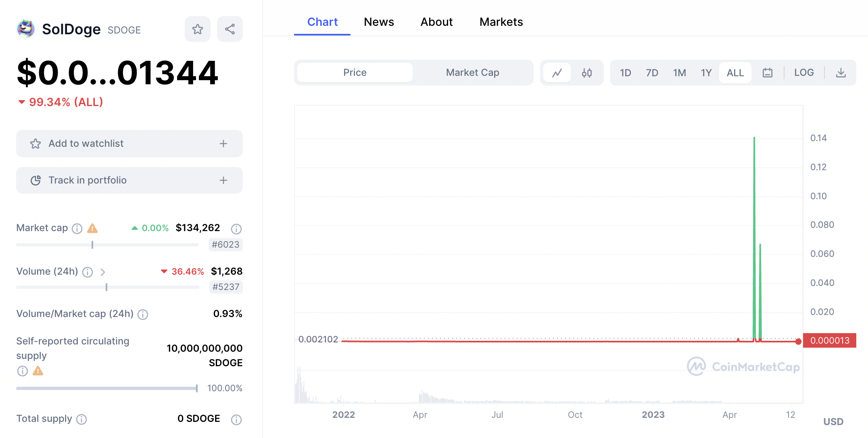Click the 10,000,000,000 circulating supply value
This screenshot has height=438, width=868.
point(204,348)
